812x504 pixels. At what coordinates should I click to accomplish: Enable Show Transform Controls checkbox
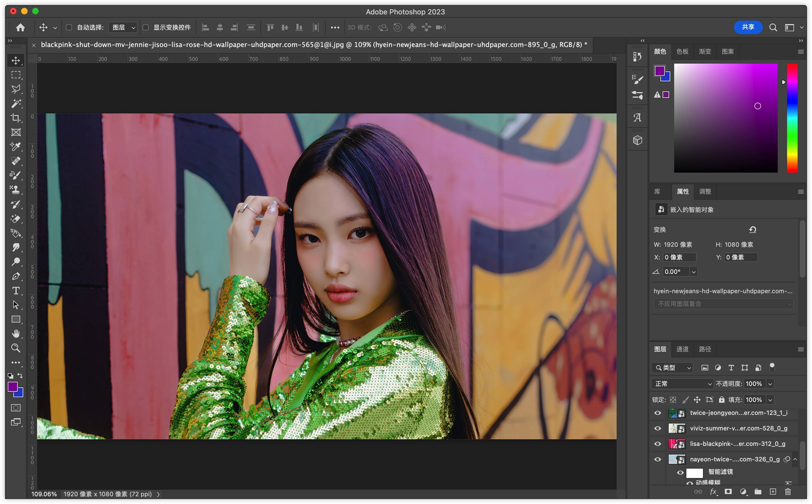(145, 27)
